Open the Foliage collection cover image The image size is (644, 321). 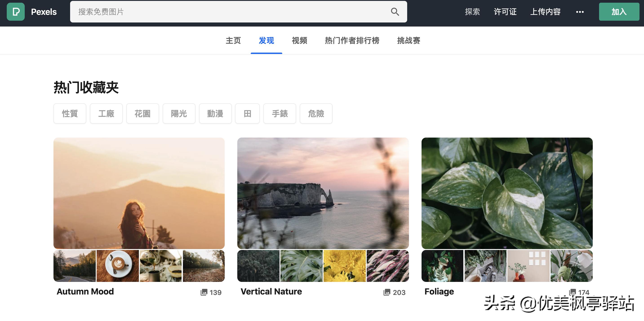click(507, 193)
